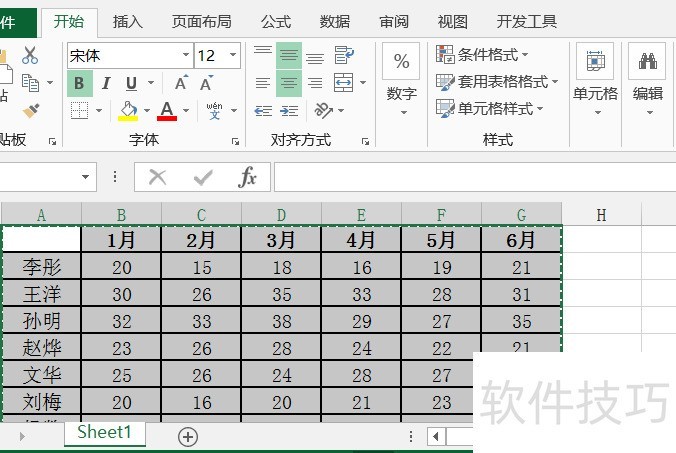Click the Wrap Text icon

(x=344, y=55)
